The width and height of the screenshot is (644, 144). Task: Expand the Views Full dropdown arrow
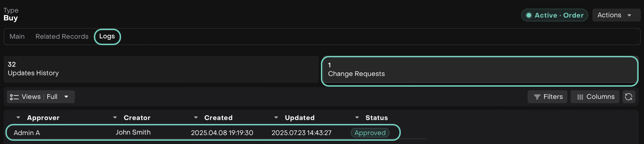(66, 97)
